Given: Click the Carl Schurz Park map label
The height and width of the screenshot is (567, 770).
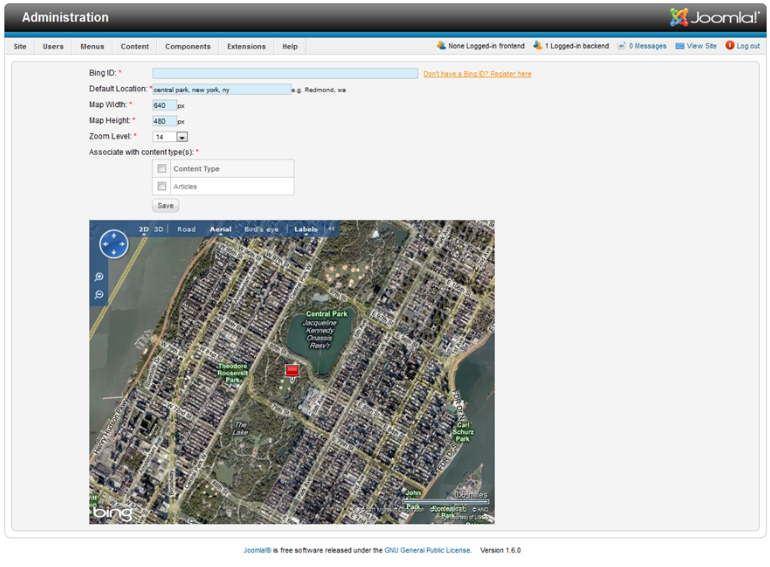Looking at the screenshot, I should point(463,432).
